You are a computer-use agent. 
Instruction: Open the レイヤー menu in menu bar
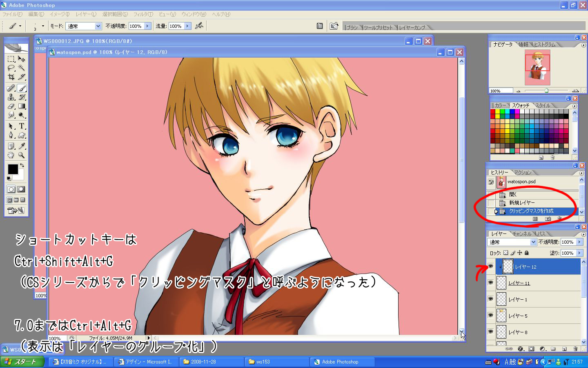pyautogui.click(x=86, y=14)
